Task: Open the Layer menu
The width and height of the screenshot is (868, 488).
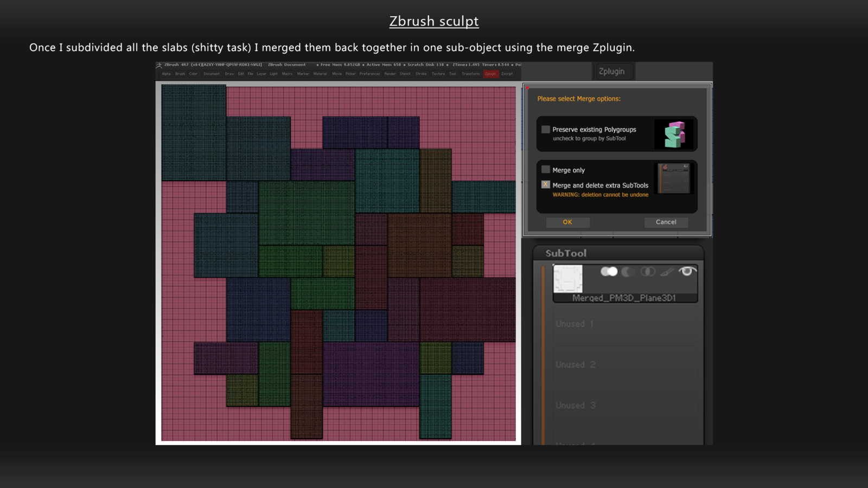Action: tap(261, 74)
